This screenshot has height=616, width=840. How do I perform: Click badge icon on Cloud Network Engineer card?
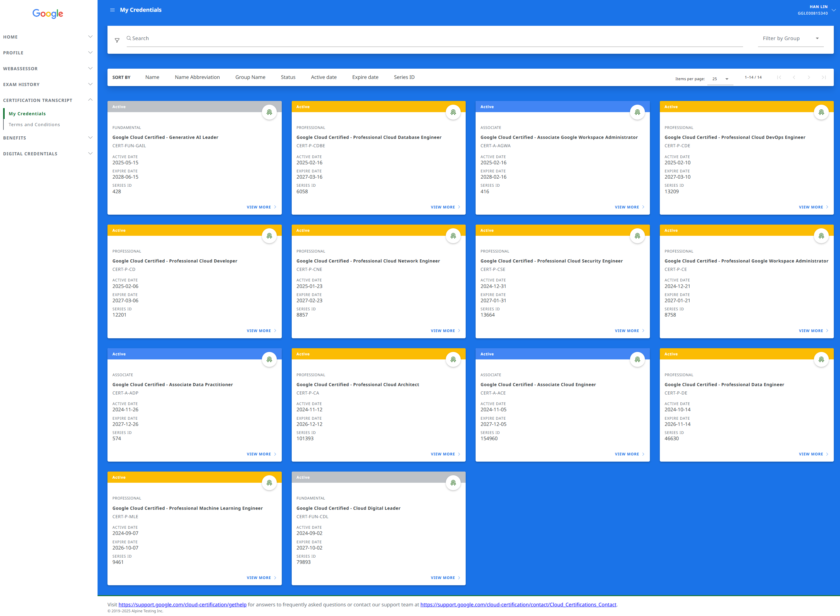point(453,236)
